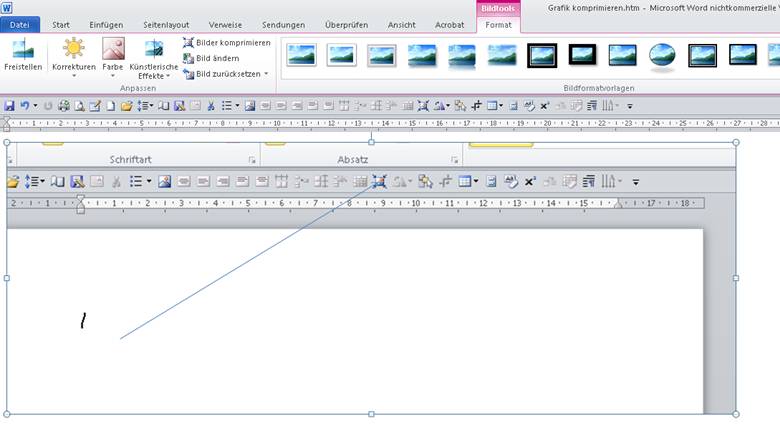Click Save icon in quick access toolbar
Viewport: 780px width, 426px height.
pos(9,105)
